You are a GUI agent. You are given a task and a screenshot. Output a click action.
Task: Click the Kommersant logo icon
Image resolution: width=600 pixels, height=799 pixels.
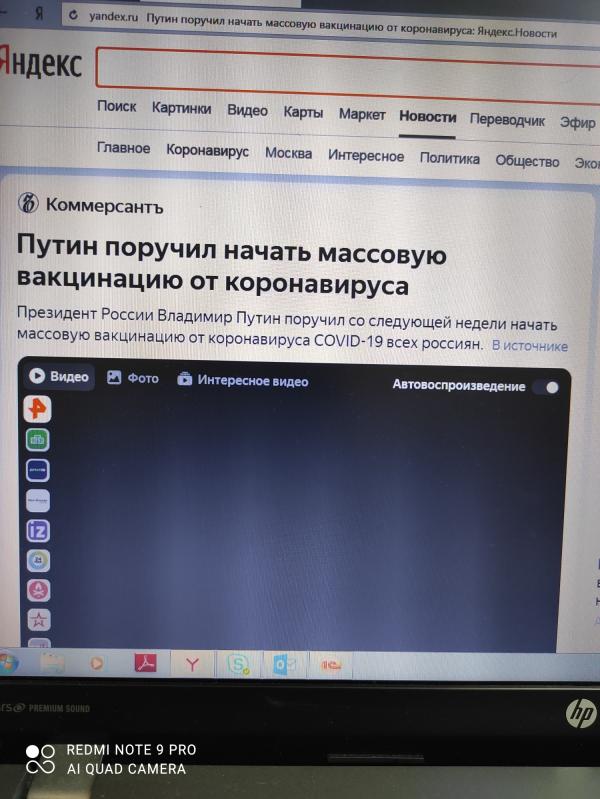(28, 203)
